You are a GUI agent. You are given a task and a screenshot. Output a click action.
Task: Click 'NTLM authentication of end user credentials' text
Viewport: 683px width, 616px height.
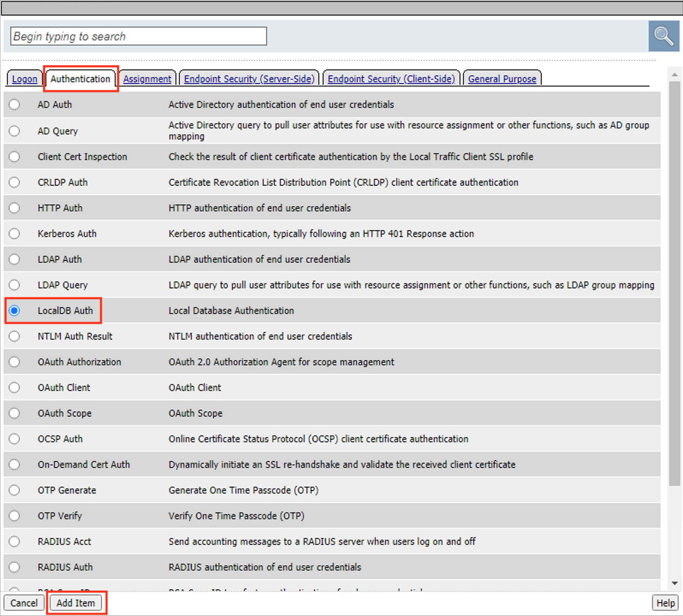pos(260,336)
